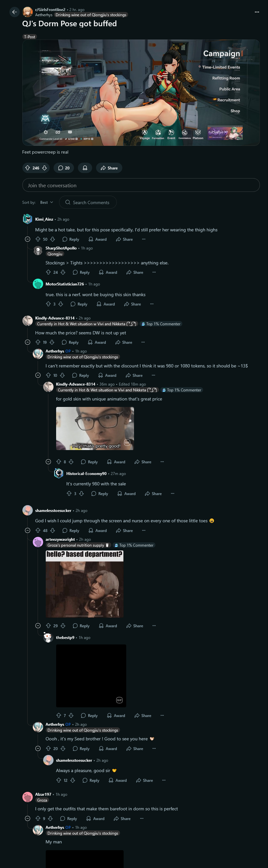Open the post comments count button
The image size is (268, 868).
point(64,168)
